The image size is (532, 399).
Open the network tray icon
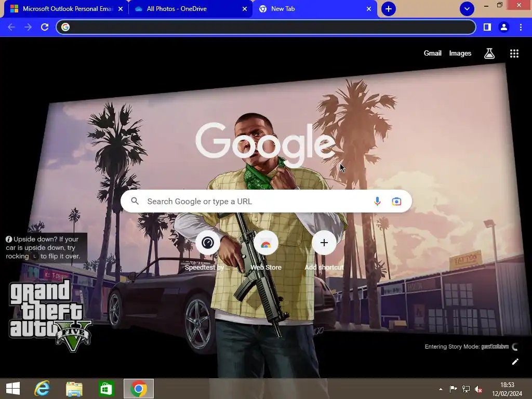466,389
